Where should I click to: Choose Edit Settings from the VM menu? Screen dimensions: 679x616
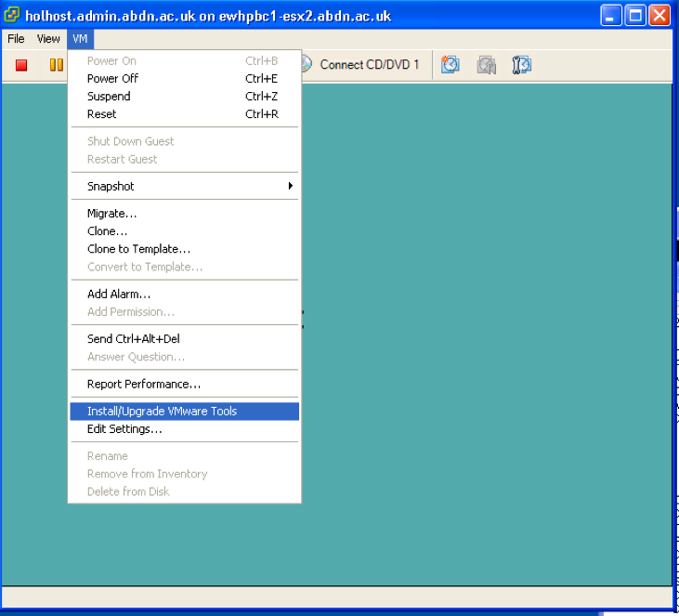coord(124,429)
